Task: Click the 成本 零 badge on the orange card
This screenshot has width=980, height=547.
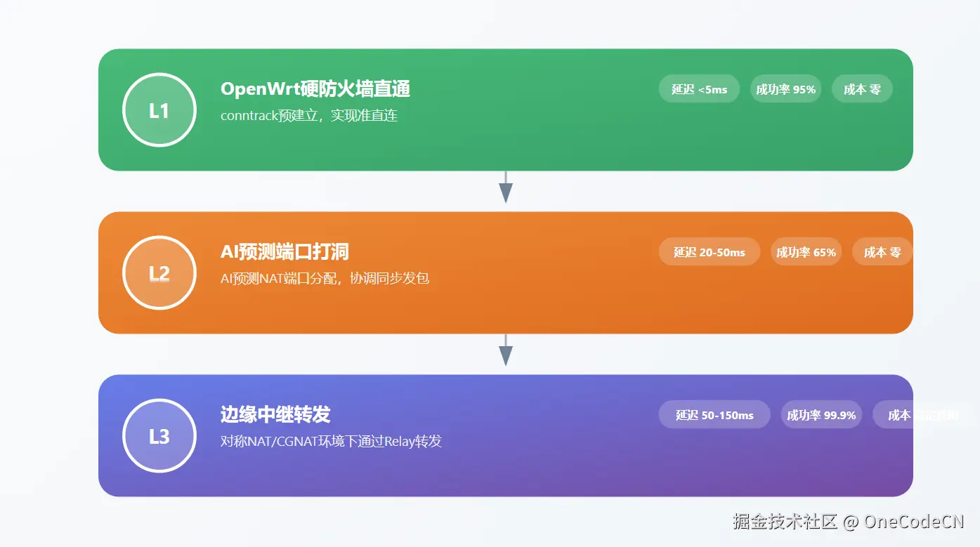Action: pos(882,251)
